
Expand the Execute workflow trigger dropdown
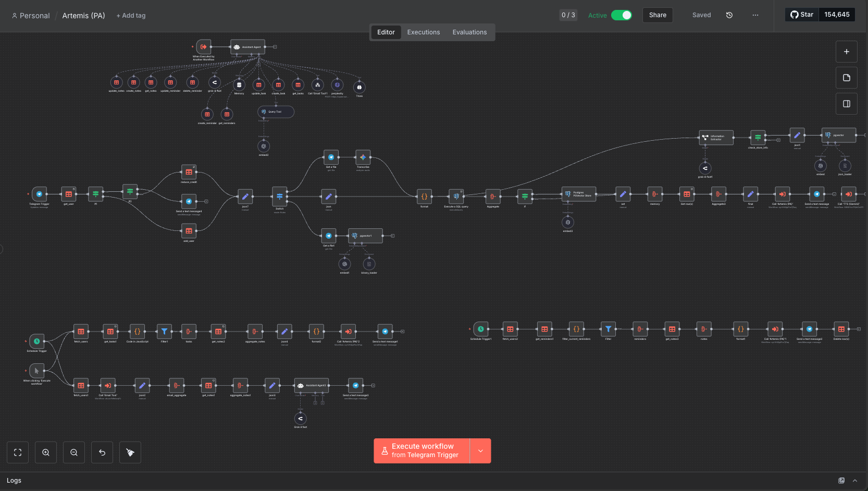click(x=480, y=451)
